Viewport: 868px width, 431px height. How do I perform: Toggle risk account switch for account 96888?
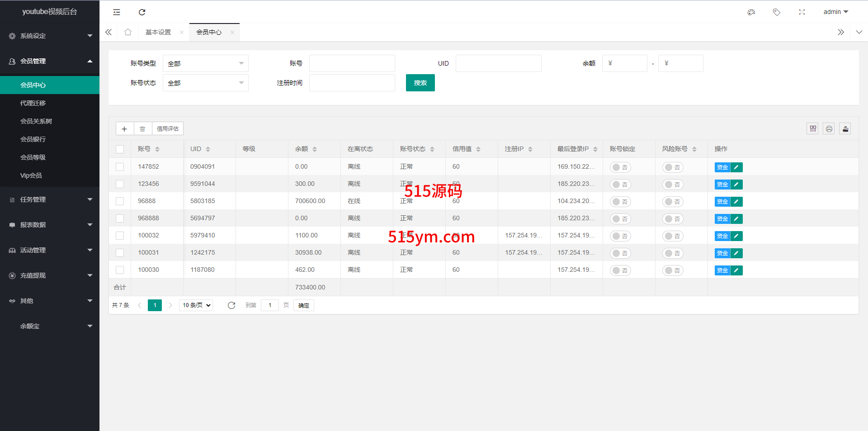pos(673,202)
